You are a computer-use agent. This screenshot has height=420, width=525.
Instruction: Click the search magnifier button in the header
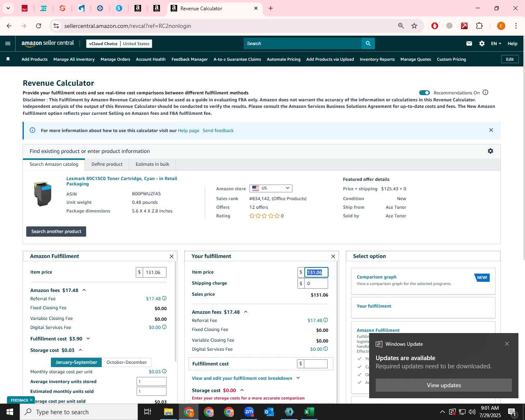(x=368, y=43)
